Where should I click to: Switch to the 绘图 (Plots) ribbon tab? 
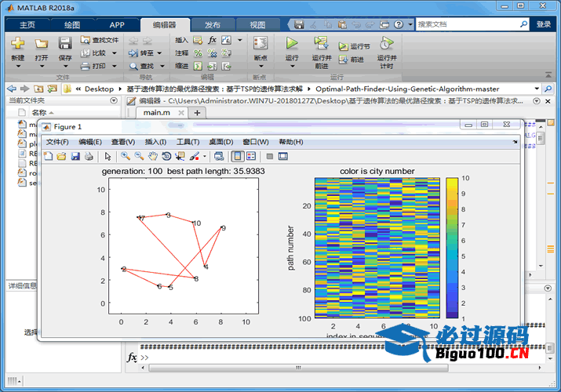72,24
